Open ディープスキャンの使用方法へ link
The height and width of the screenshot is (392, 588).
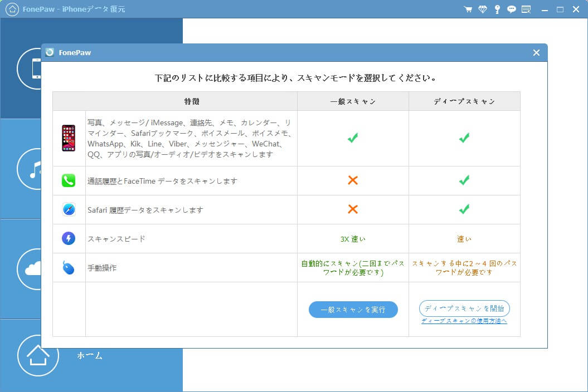tap(464, 321)
